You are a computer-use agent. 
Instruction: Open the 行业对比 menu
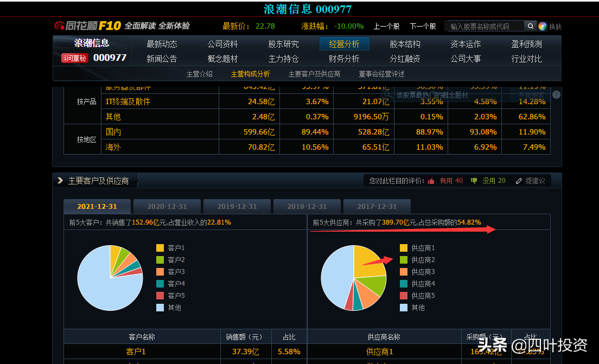click(x=526, y=59)
